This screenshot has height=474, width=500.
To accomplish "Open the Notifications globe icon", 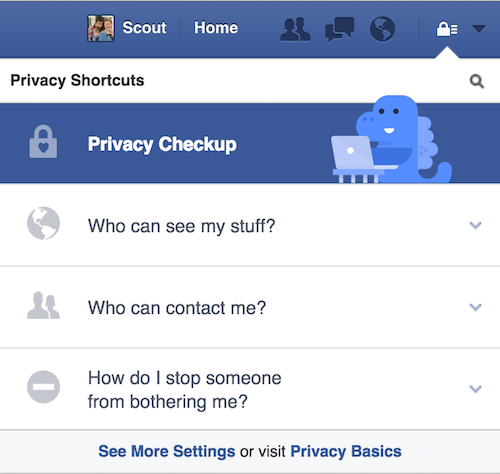I will 382,29.
